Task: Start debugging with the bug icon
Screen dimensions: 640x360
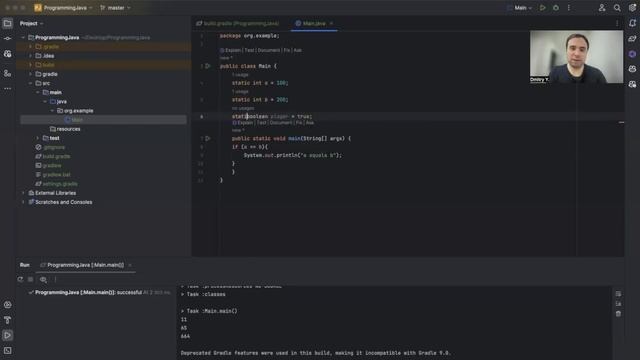Action: (x=556, y=8)
